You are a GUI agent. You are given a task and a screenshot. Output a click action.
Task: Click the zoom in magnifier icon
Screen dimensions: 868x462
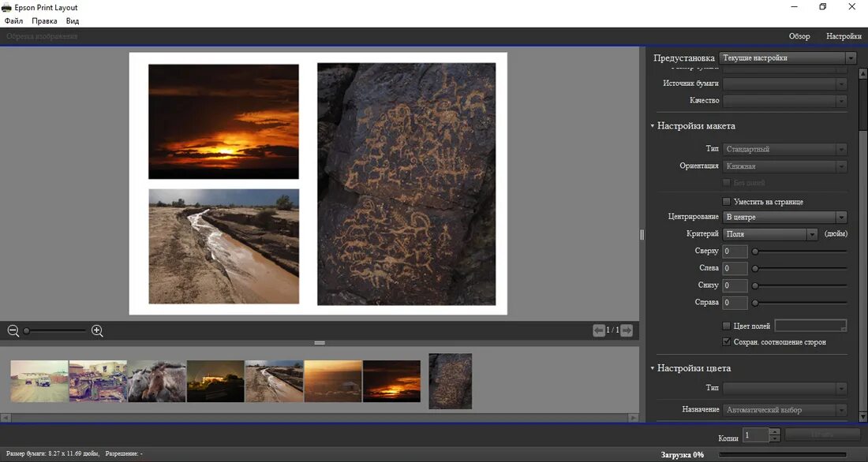pos(97,331)
